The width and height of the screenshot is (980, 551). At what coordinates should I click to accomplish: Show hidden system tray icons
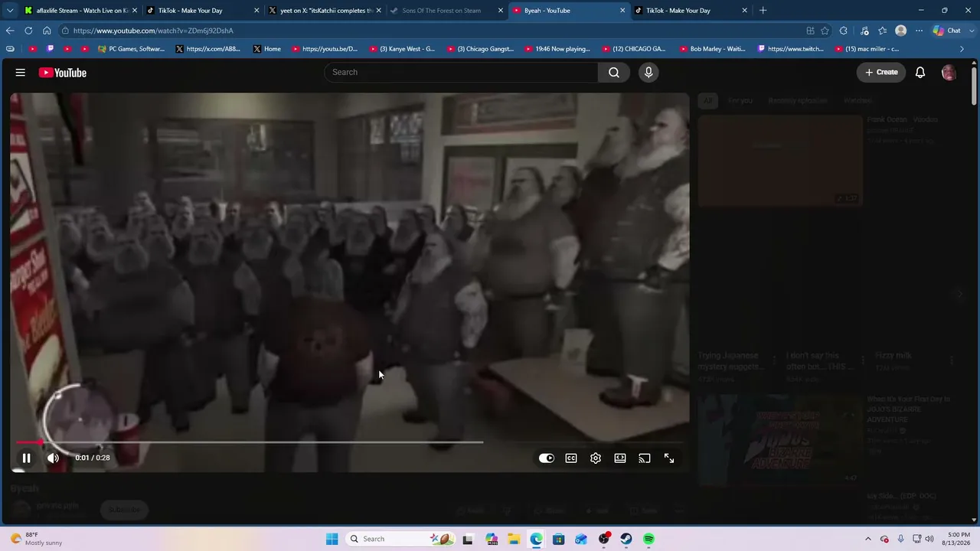coord(867,539)
